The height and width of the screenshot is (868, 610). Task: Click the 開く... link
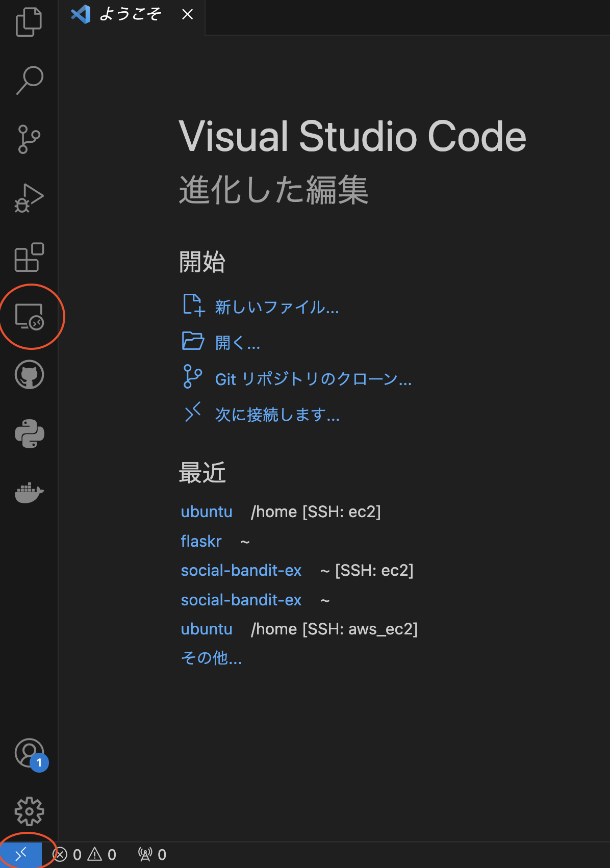(238, 343)
